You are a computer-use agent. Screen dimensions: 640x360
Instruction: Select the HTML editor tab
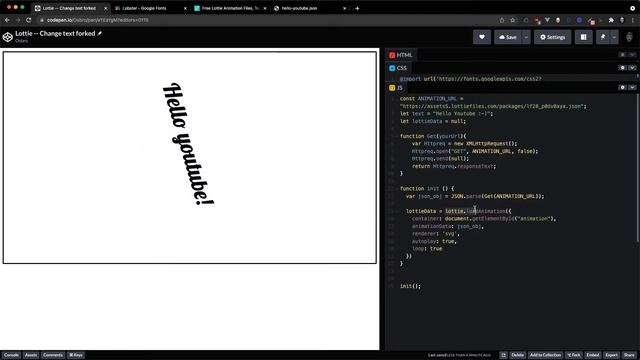click(401, 55)
